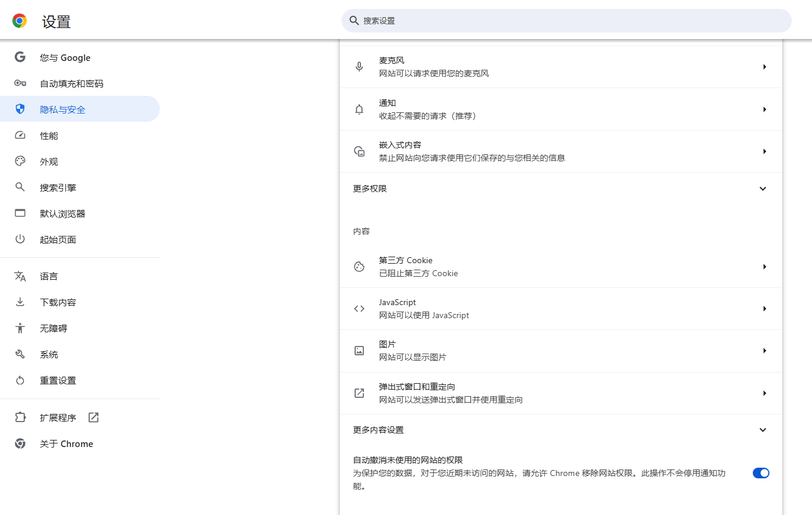This screenshot has height=515, width=812.
Task: Expand the 更多权限 section chevron
Action: click(763, 189)
